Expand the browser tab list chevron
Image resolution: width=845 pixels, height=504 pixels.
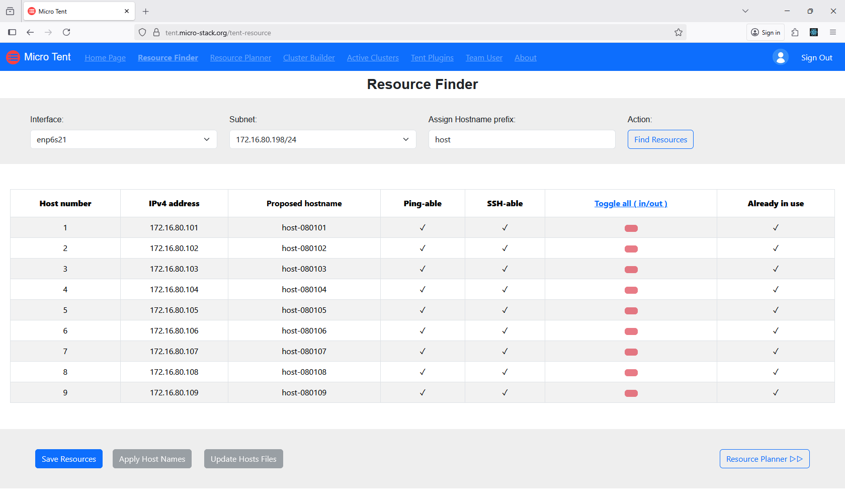(745, 11)
